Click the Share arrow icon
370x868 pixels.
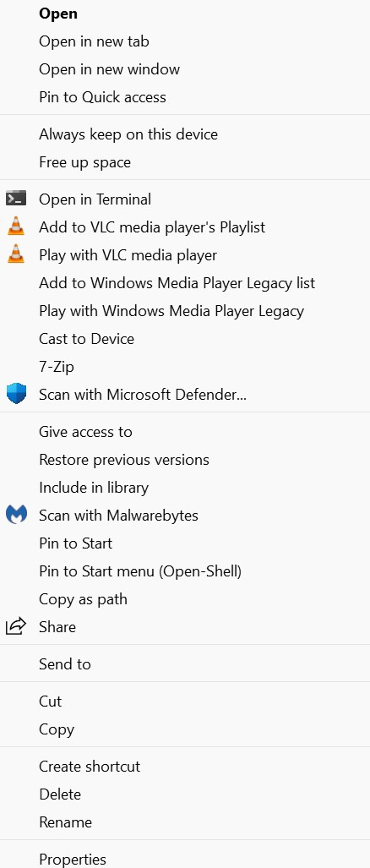click(x=16, y=626)
